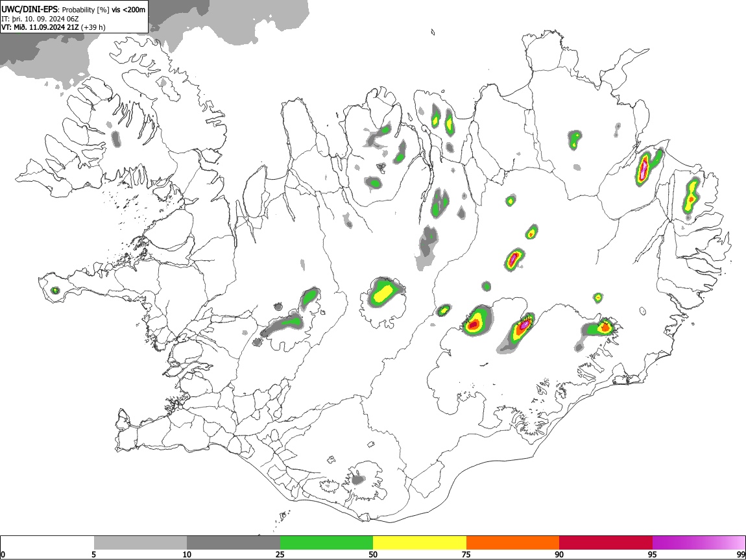Viewport: 746px width, 560px height.
Task: Click the IT 'þri. 10. 09. 2024 06Z' line
Action: point(40,19)
